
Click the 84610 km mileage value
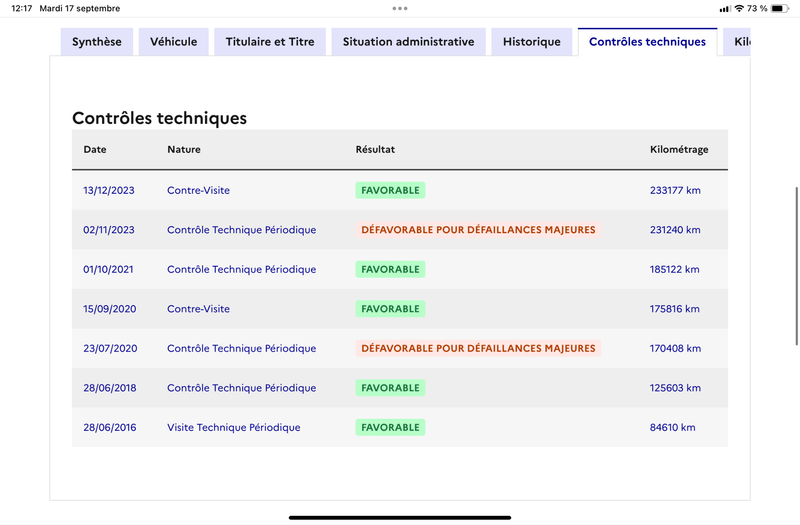point(672,428)
